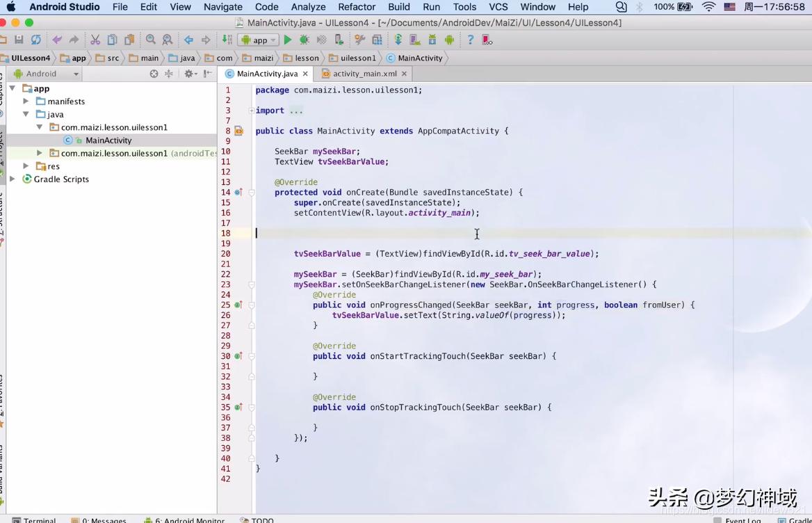Image resolution: width=812 pixels, height=523 pixels.
Task: Toggle fold marker beside onProgressChanged method
Action: (252, 305)
